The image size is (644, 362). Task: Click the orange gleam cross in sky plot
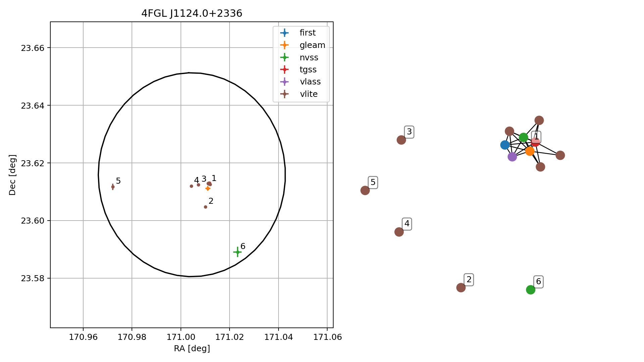click(208, 188)
